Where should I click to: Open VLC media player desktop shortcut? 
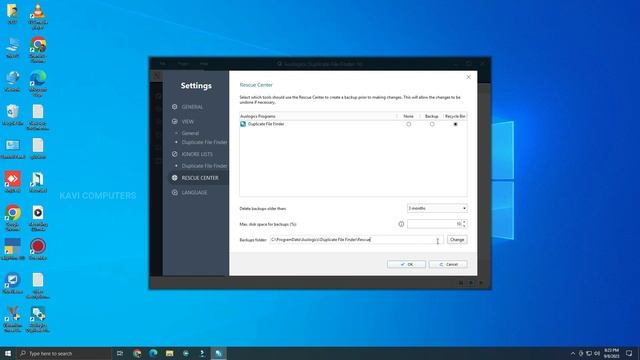pos(38,16)
